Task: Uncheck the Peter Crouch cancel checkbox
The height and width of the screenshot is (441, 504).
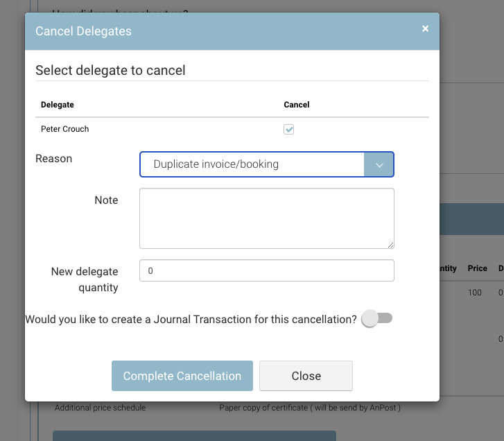Action: [x=288, y=129]
